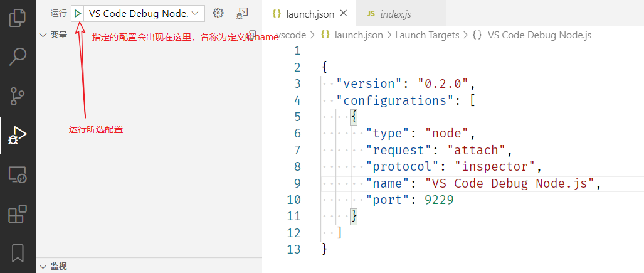644x273 pixels.
Task: Click the "0.2.0" value
Action: coord(443,84)
